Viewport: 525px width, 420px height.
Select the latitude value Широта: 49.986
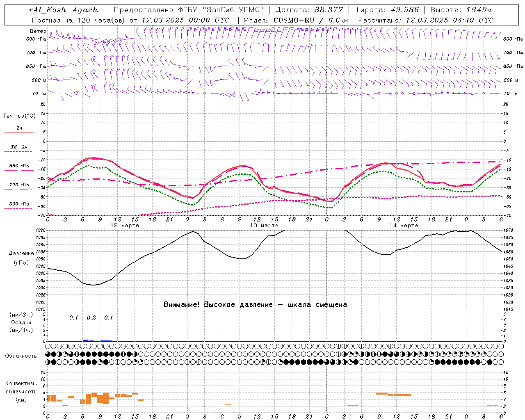(386, 10)
